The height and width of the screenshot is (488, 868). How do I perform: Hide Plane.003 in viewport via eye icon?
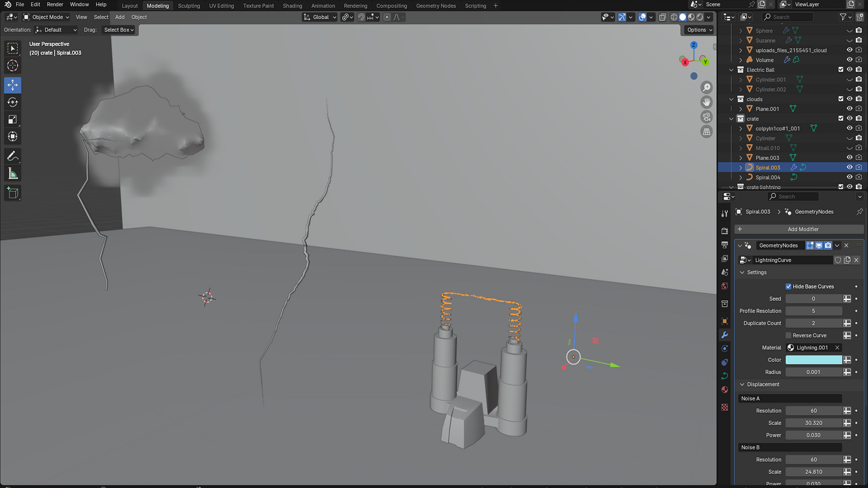(x=849, y=158)
